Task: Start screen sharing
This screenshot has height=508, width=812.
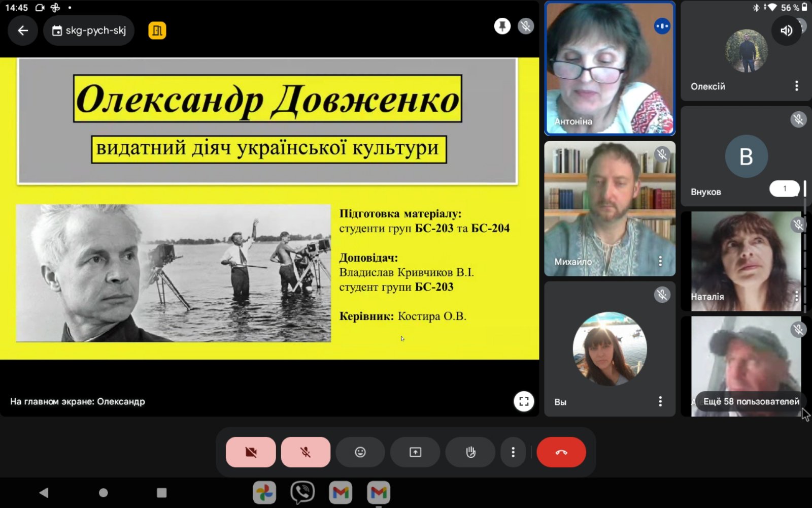Action: pos(415,452)
